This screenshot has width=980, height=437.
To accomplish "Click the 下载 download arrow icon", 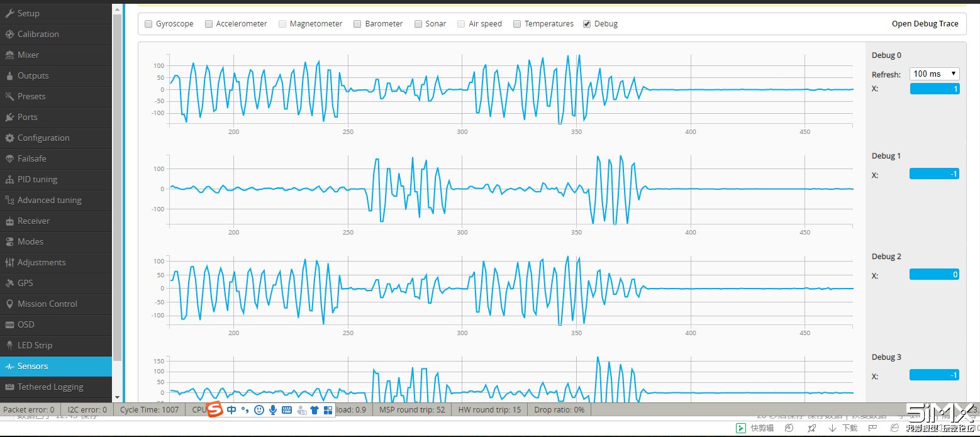I will 832,428.
